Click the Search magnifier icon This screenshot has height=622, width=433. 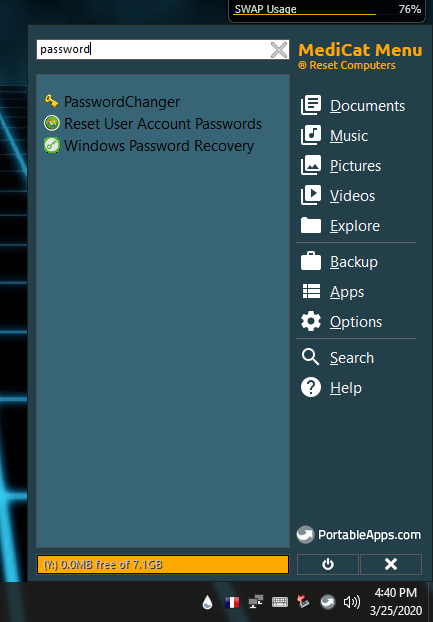pos(310,357)
